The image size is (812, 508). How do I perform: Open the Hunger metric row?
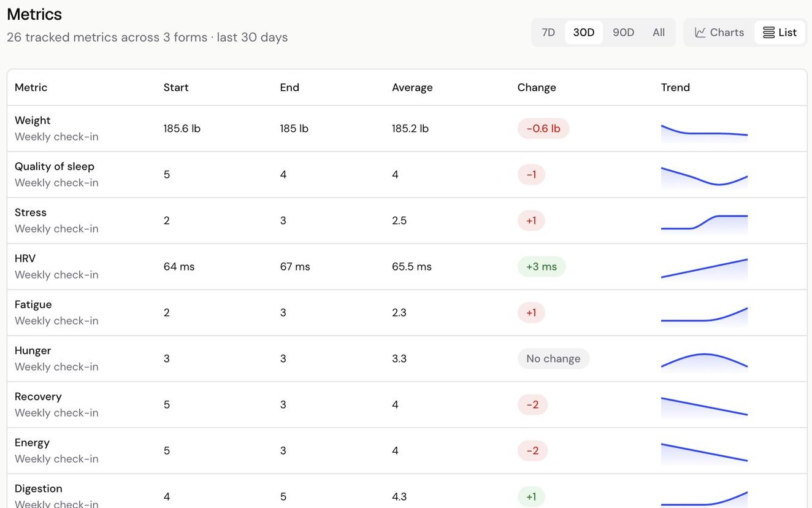(x=407, y=359)
